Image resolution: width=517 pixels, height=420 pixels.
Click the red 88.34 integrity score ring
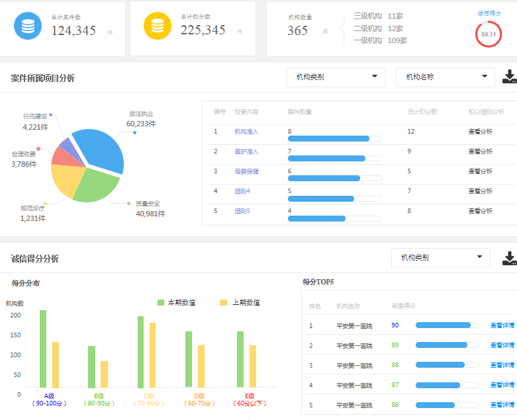click(x=489, y=34)
